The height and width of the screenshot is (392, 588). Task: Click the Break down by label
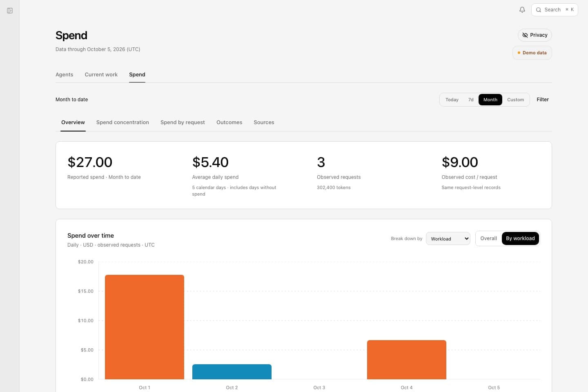coord(407,238)
